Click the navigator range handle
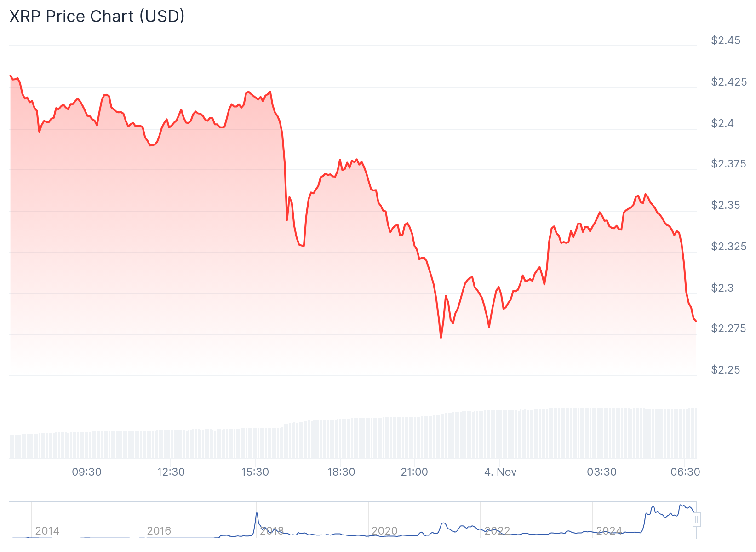This screenshot has width=756, height=552. tap(697, 520)
